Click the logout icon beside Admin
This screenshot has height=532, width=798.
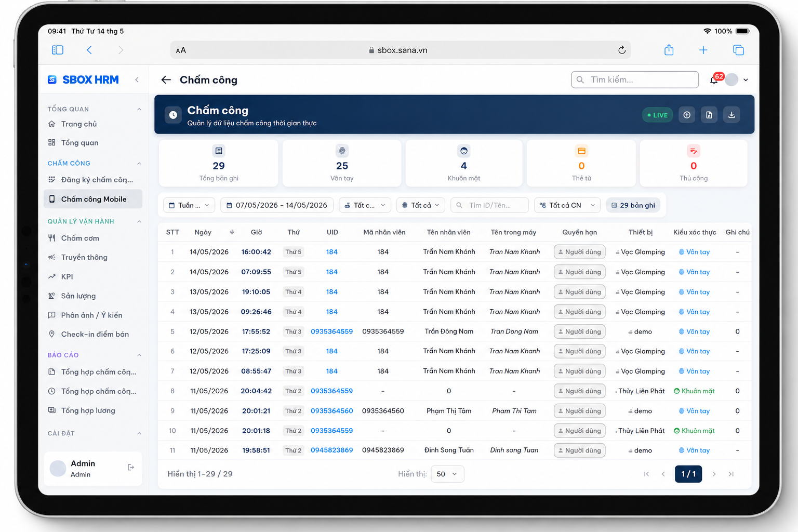(x=131, y=468)
